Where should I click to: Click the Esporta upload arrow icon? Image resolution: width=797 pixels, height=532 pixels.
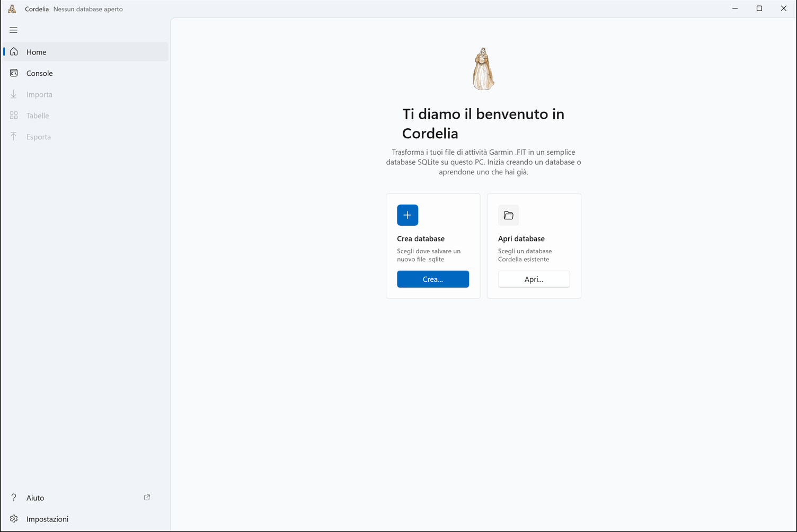(14, 136)
